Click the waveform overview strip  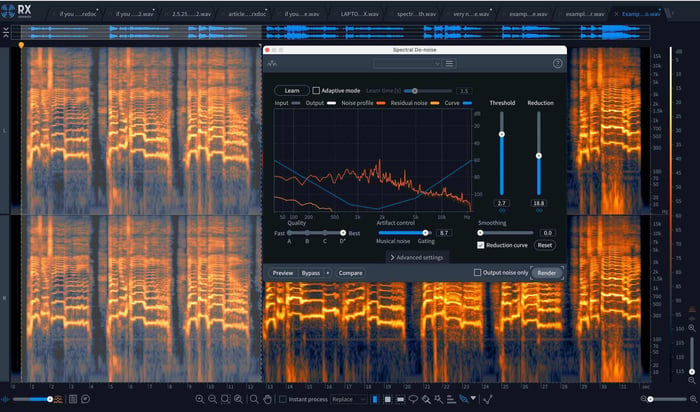[330, 32]
